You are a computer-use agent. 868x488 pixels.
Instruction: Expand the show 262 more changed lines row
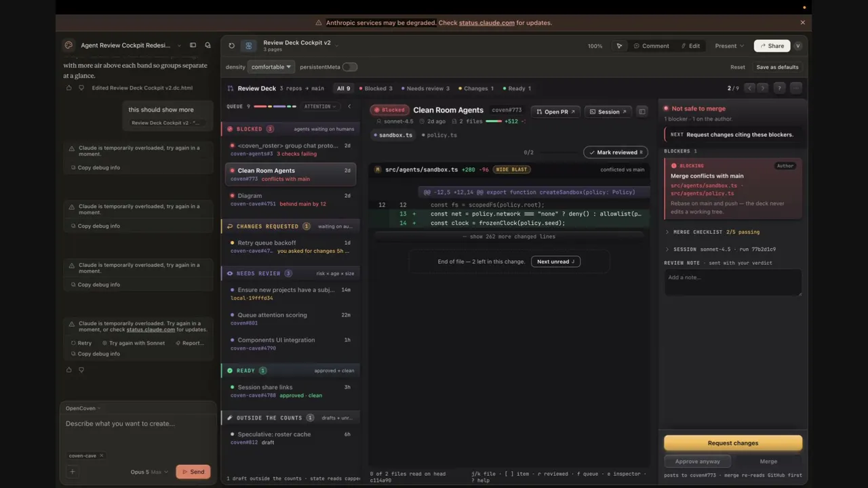(x=509, y=237)
